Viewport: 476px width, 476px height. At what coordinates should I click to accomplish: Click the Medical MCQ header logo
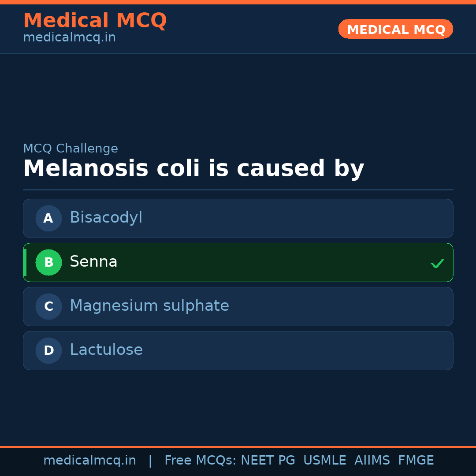pos(95,21)
